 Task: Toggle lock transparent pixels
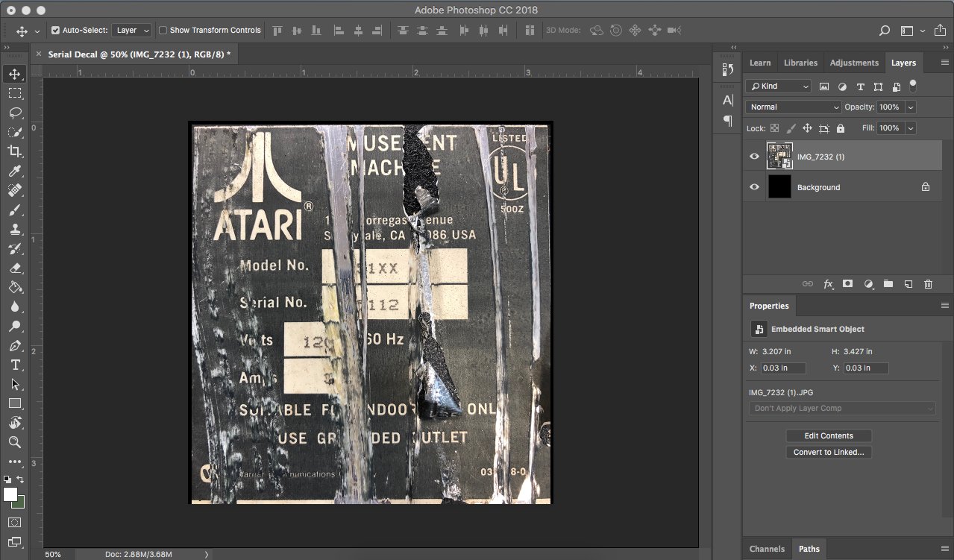[774, 128]
